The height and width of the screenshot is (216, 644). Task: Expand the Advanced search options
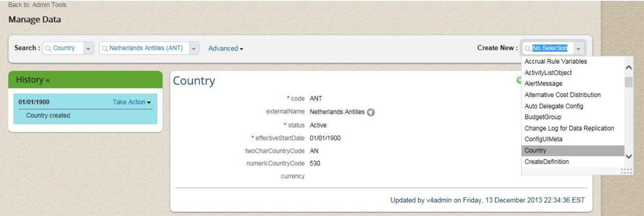click(226, 48)
